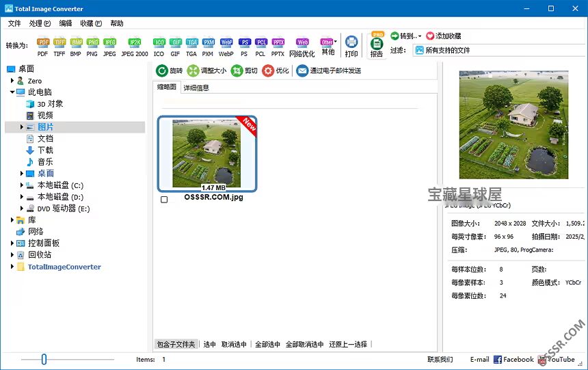Select the OSSSR.COM.jpg thumbnail
The height and width of the screenshot is (370, 588).
[x=207, y=154]
